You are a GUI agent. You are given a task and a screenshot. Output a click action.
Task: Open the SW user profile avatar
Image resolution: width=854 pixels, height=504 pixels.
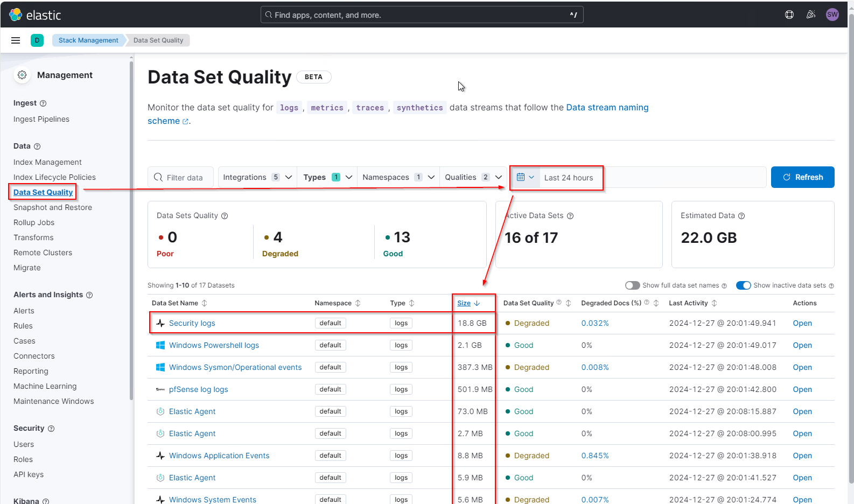(832, 15)
